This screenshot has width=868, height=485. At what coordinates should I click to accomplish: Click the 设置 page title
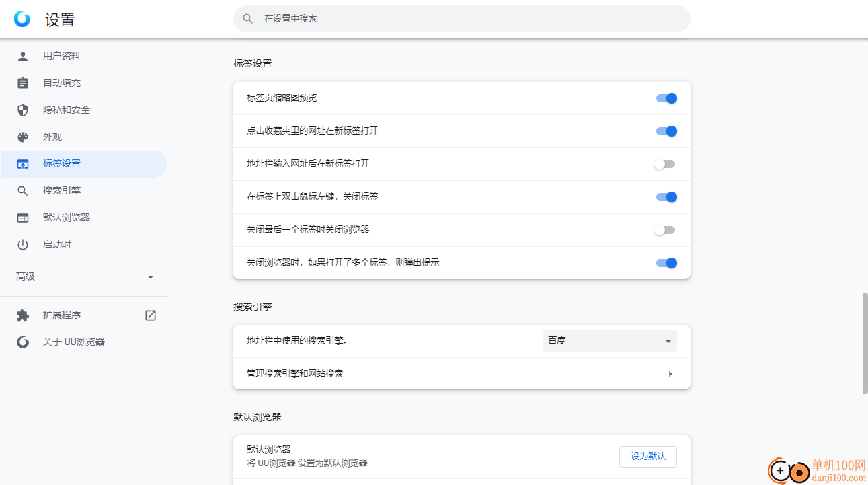point(60,20)
